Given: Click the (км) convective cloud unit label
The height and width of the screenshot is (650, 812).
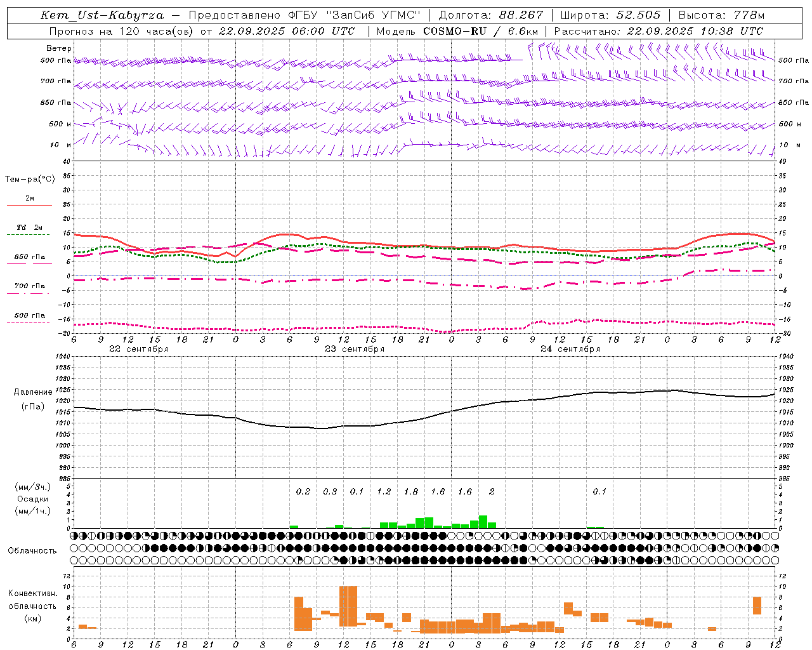Looking at the screenshot, I should click(x=32, y=618).
